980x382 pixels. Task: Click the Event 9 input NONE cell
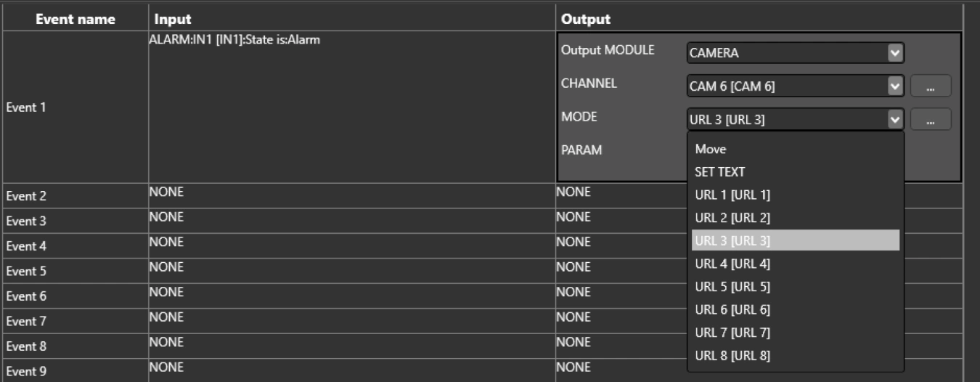tap(351, 370)
